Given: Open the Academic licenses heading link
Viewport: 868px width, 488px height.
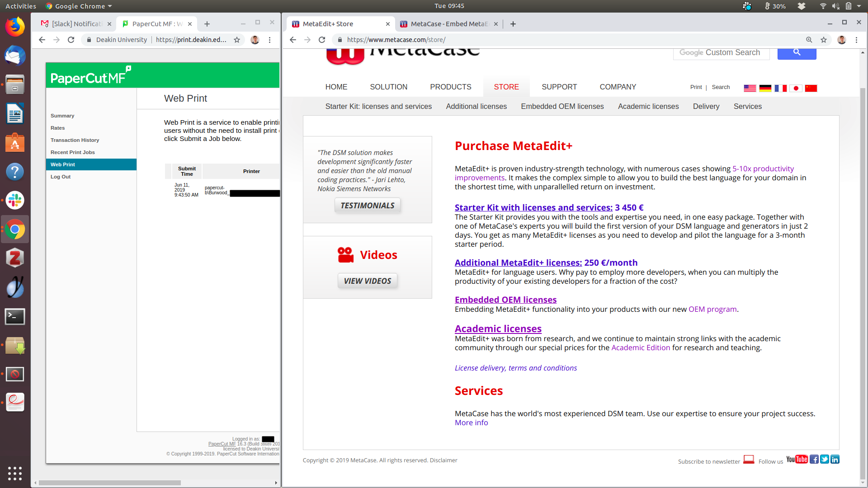Looking at the screenshot, I should 498,329.
